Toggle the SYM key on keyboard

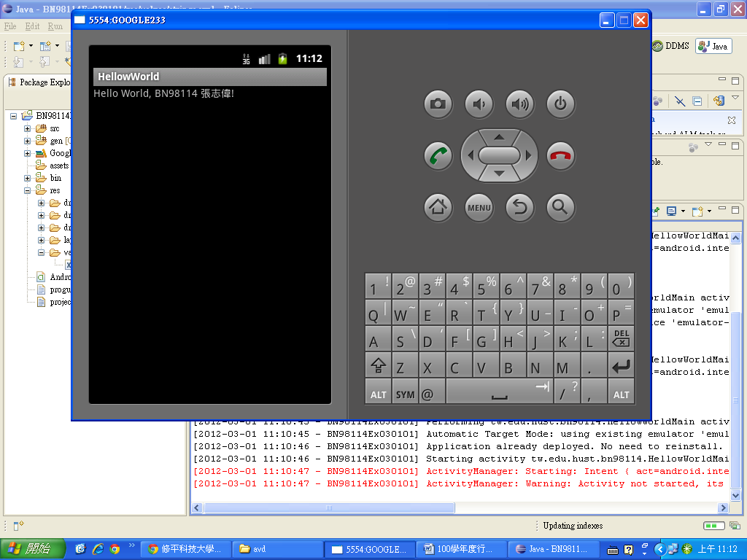tap(405, 394)
